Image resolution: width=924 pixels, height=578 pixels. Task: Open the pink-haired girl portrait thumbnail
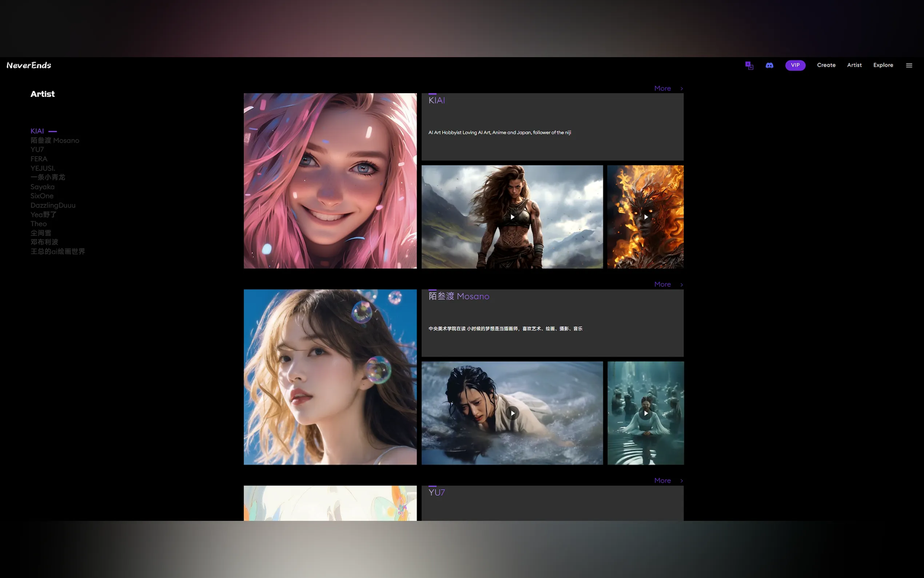tap(330, 181)
